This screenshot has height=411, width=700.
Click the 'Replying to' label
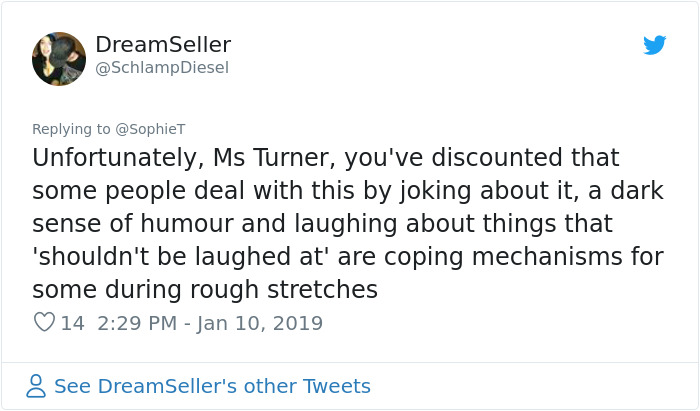[x=68, y=129]
